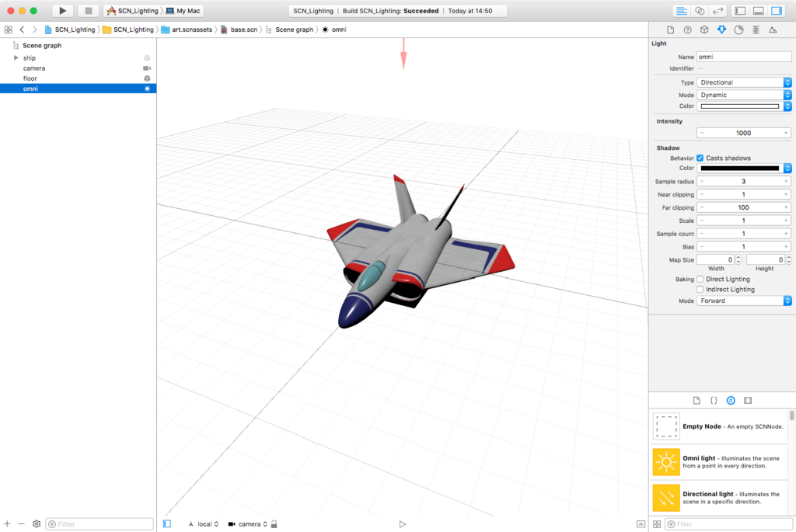Viewport: 796px width, 532px height.
Task: Toggle the scene graph outline view button
Action: point(167,524)
